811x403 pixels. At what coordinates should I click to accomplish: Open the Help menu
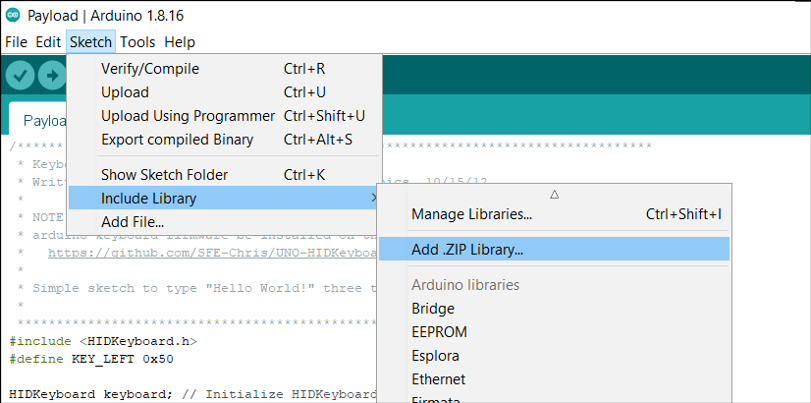pos(180,42)
